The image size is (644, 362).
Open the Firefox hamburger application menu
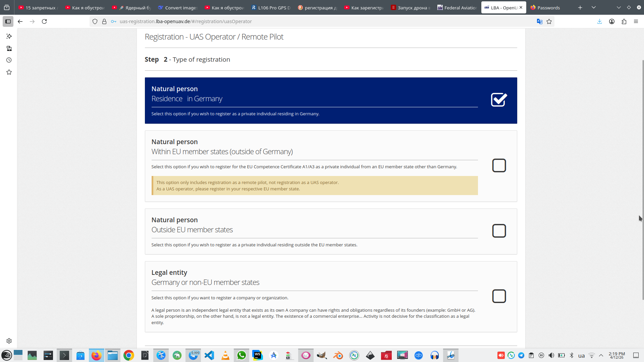tap(636, 21)
